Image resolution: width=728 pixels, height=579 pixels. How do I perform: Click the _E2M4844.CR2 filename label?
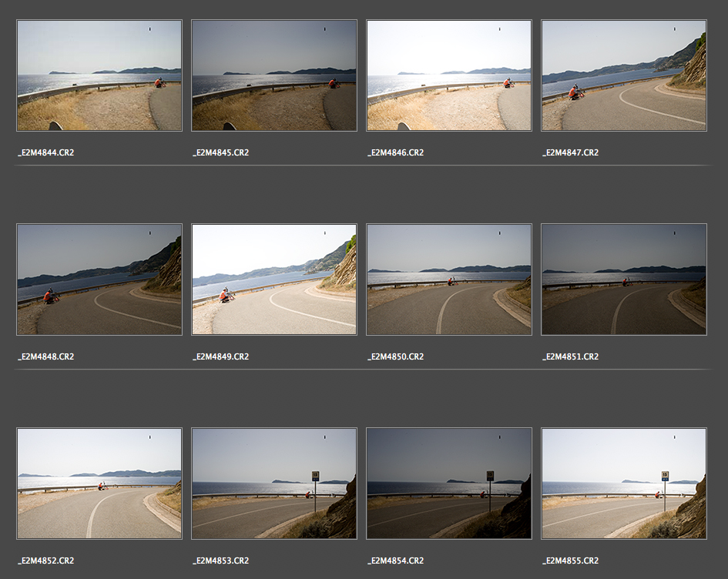[46, 152]
